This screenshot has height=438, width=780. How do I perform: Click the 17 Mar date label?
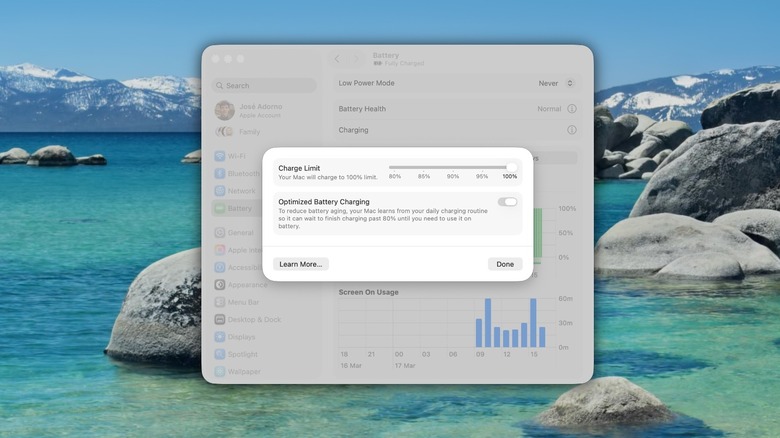pyautogui.click(x=405, y=365)
